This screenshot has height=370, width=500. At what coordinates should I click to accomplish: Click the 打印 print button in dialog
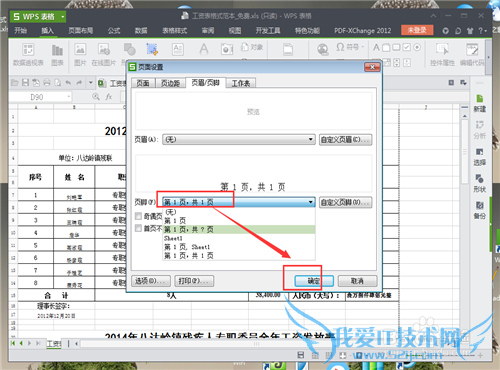click(194, 281)
